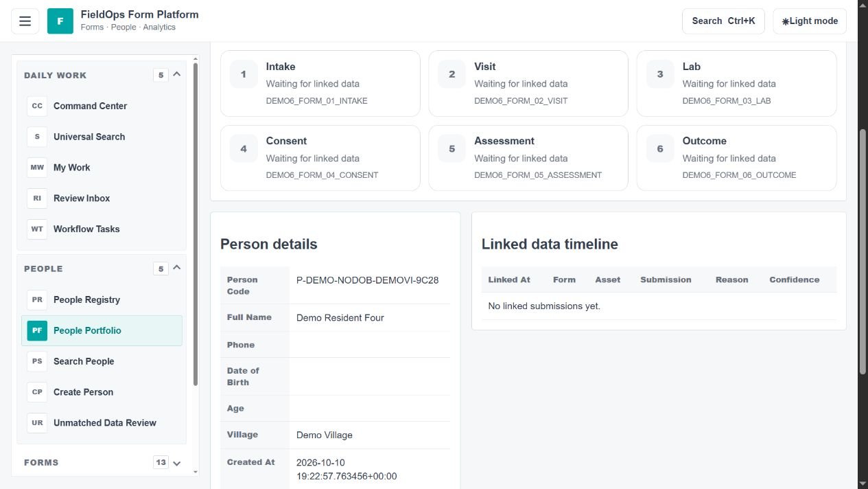Click the MW My Work icon
Screen dimensions: 868x489
37,168
